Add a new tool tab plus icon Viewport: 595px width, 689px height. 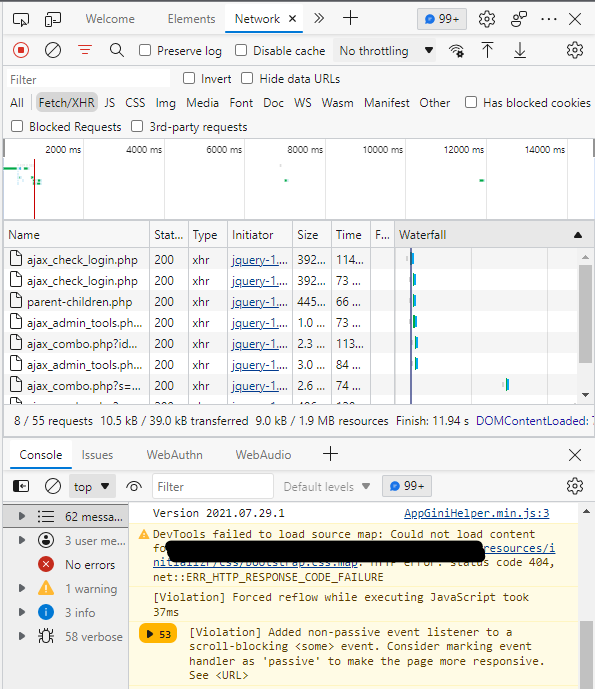point(350,18)
